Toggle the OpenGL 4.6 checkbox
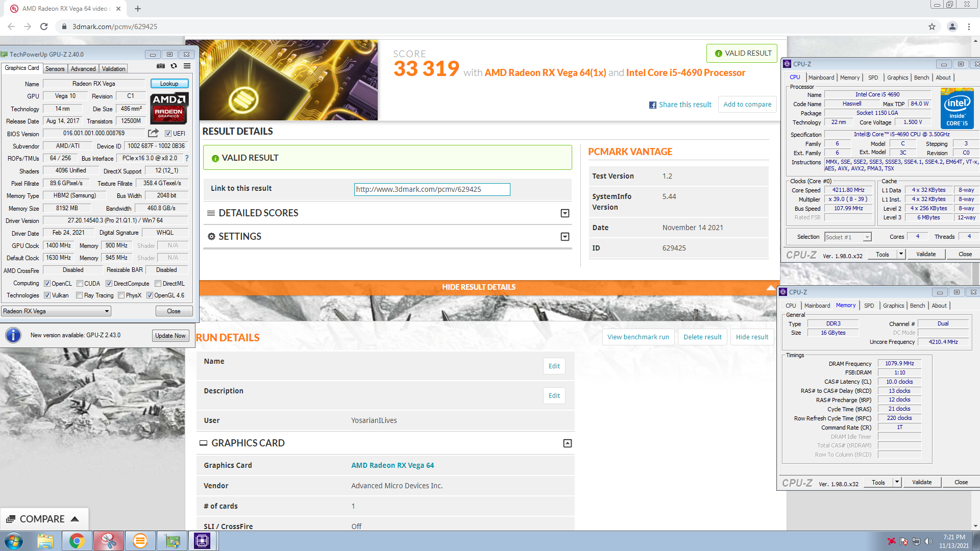 tap(150, 295)
